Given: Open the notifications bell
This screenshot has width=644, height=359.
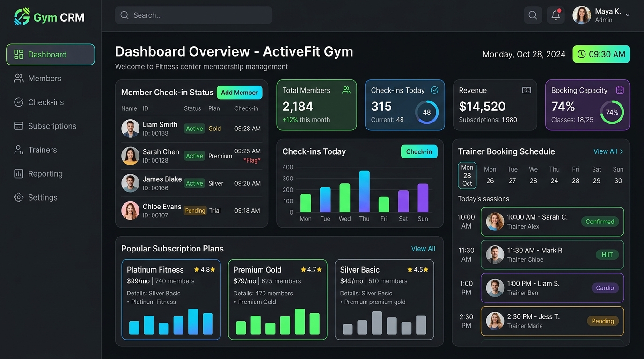Looking at the screenshot, I should [x=556, y=15].
